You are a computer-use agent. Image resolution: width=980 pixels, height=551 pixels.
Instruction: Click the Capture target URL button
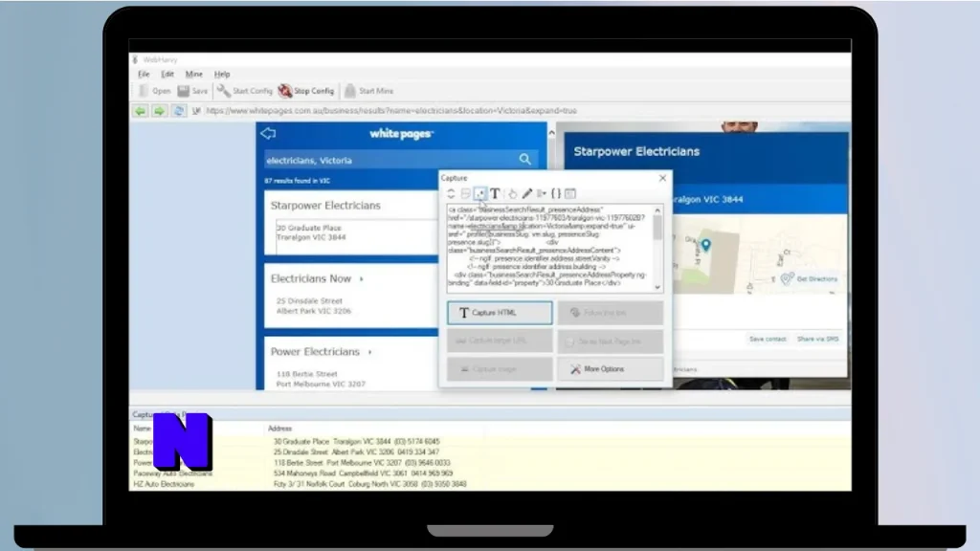click(500, 342)
